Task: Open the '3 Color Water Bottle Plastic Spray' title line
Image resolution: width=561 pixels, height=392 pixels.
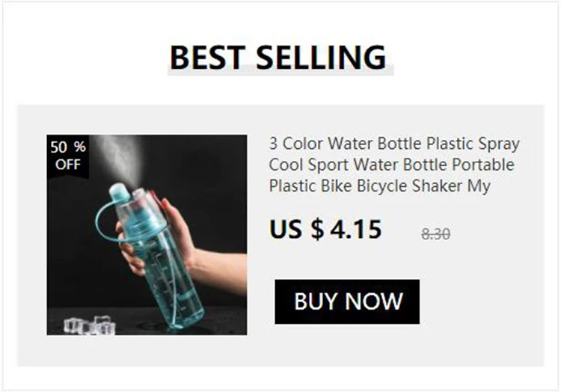Action: click(394, 144)
